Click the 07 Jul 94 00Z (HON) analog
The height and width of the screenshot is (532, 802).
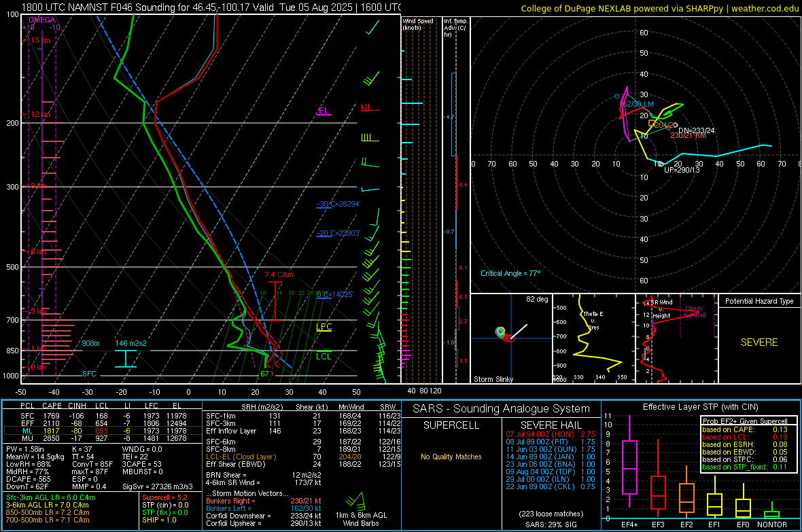coord(551,434)
